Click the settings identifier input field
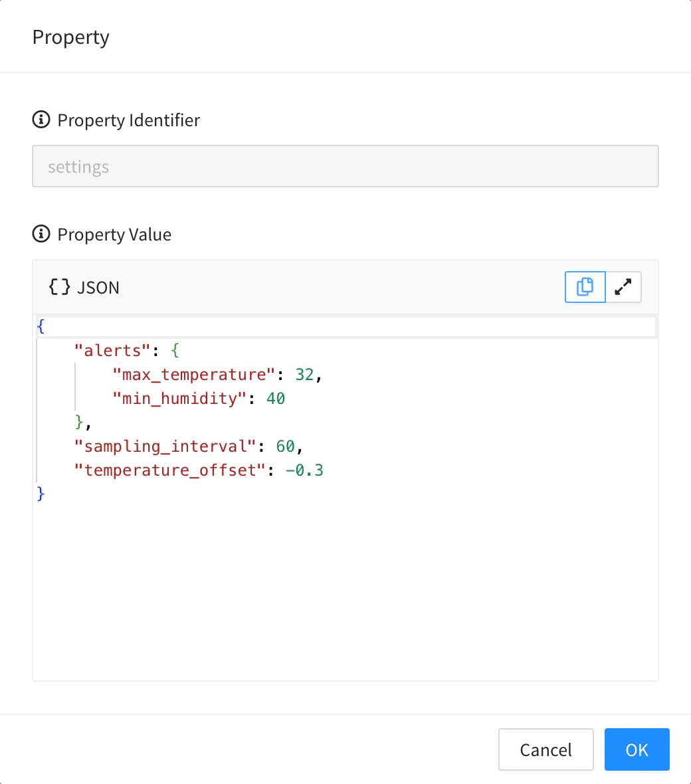The image size is (691, 784). click(x=345, y=167)
